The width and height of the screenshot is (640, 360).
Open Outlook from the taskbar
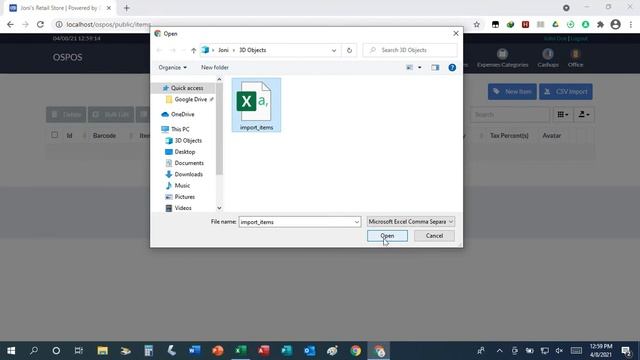click(x=309, y=351)
